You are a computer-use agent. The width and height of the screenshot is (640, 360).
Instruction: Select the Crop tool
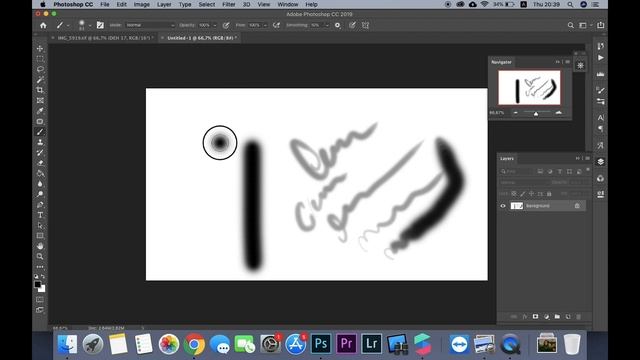(40, 90)
